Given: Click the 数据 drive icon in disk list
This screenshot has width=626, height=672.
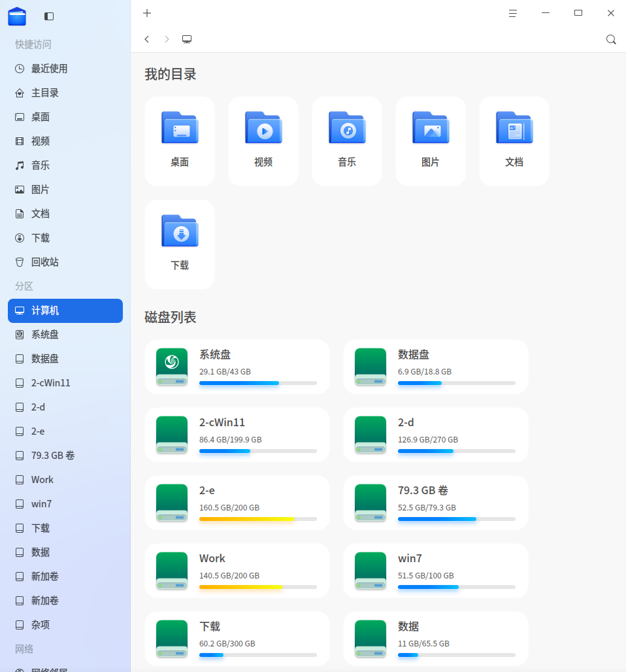Looking at the screenshot, I should pyautogui.click(x=371, y=639).
